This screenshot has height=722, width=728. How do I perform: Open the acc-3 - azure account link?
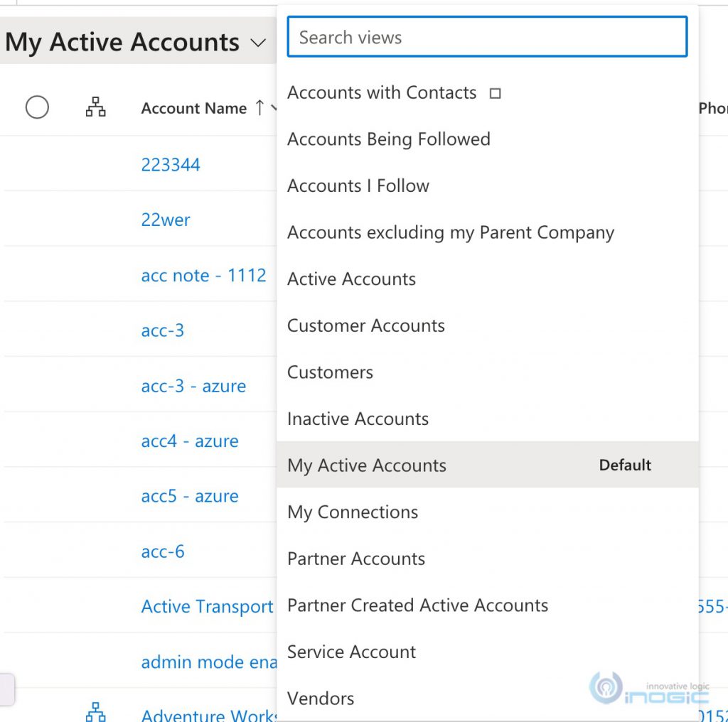193,386
